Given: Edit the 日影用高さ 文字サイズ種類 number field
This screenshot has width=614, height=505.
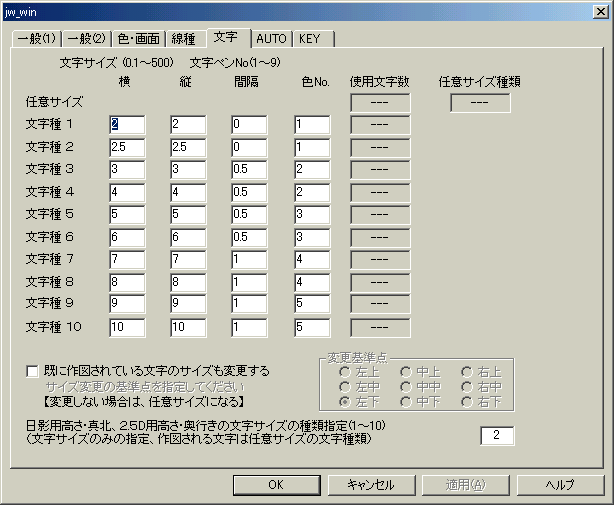Looking at the screenshot, I should click(x=497, y=436).
